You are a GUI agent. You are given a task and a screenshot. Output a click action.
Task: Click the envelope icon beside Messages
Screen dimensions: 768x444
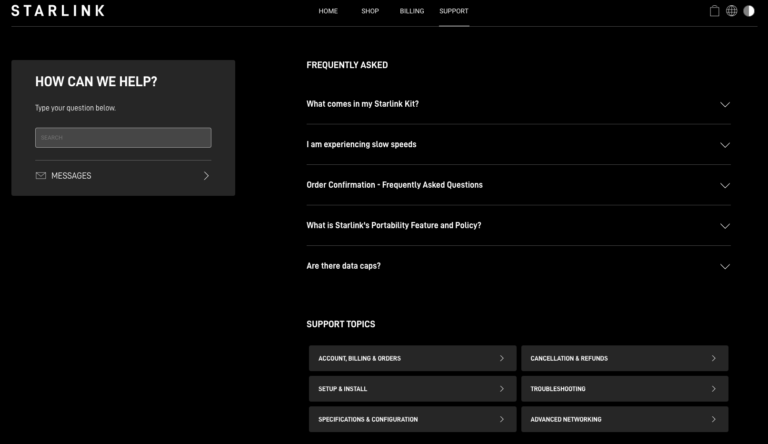[41, 176]
